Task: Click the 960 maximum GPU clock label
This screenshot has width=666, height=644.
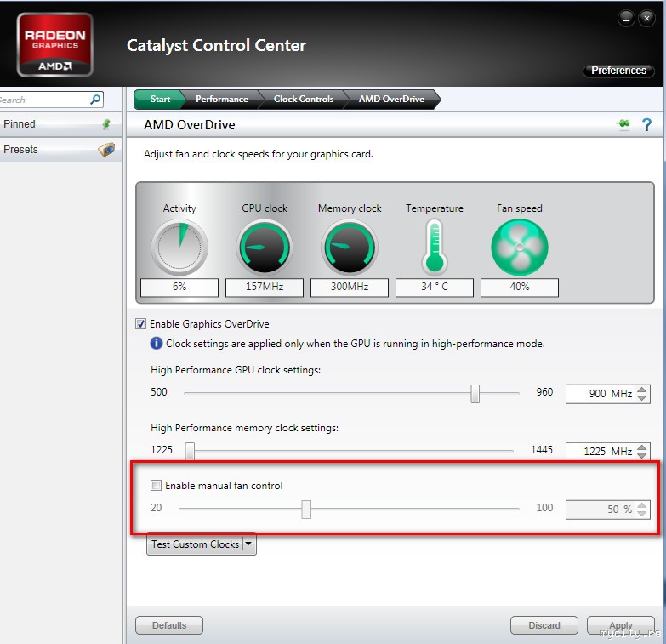Action: pyautogui.click(x=544, y=391)
